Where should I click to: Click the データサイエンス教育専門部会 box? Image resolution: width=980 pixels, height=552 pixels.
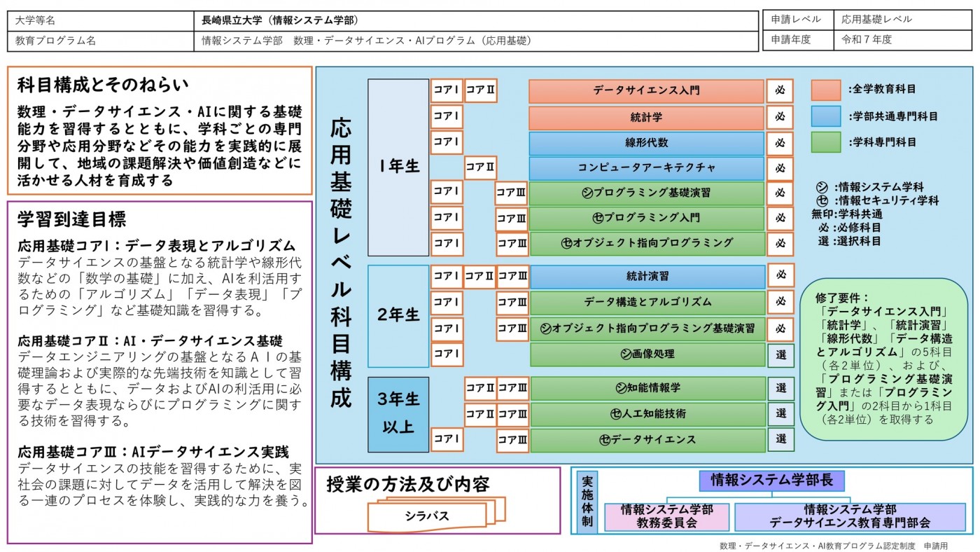[850, 516]
